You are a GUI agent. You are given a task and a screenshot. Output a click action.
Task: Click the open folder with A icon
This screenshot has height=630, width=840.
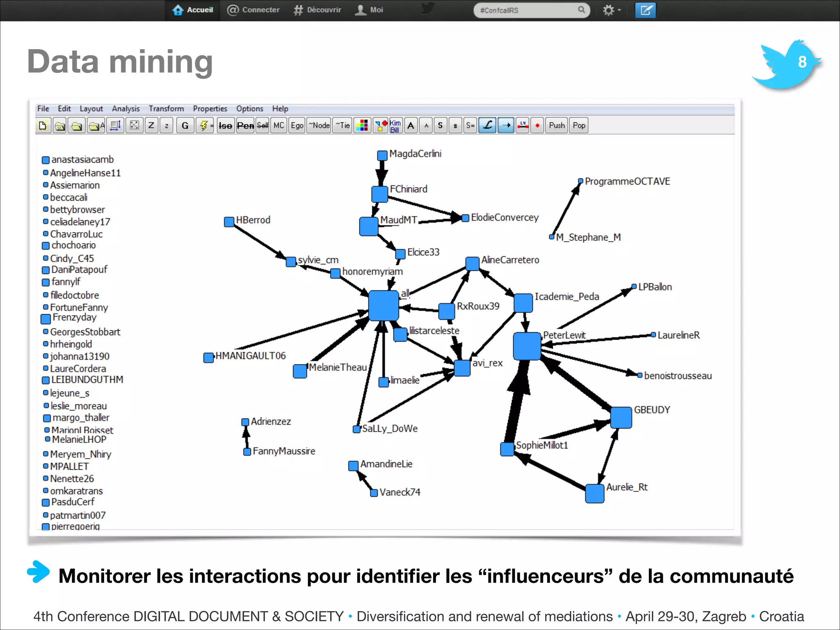97,126
